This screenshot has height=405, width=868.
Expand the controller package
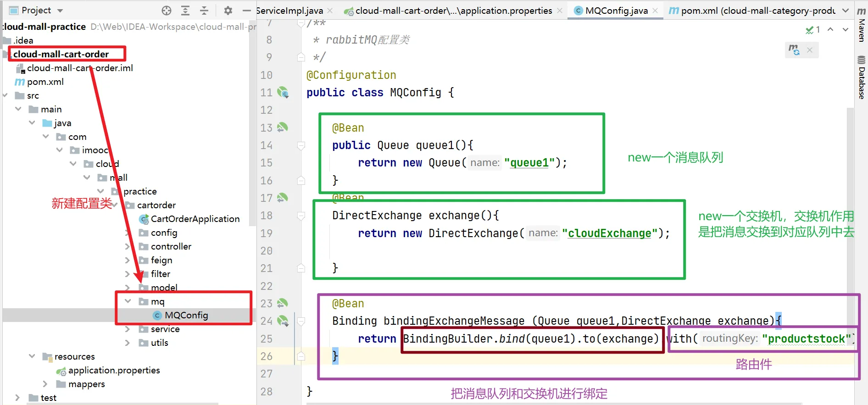pos(128,246)
